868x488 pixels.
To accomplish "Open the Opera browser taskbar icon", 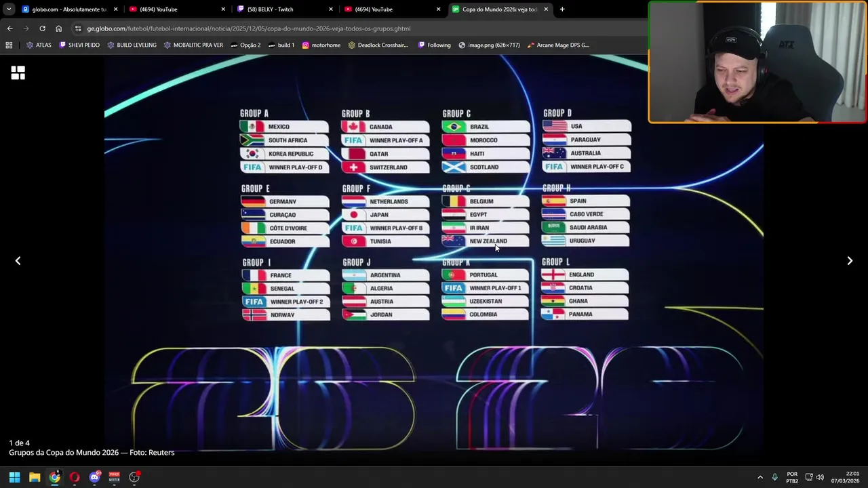I will click(x=75, y=477).
